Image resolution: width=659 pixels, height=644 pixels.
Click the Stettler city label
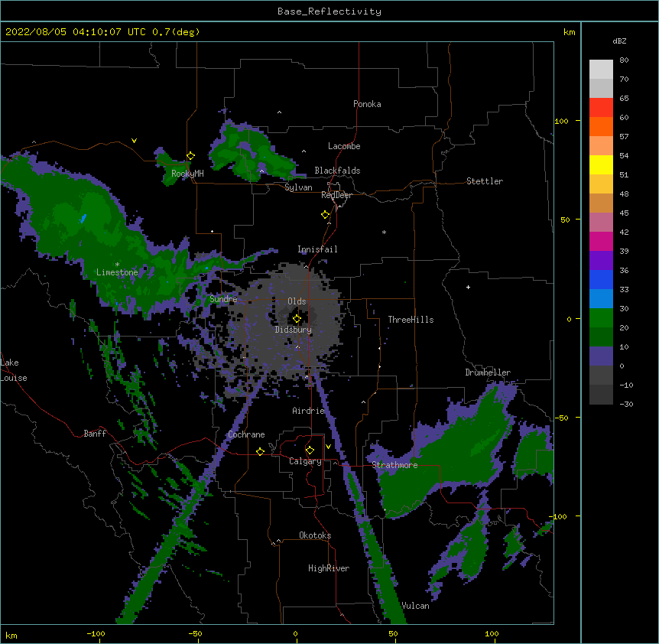485,181
